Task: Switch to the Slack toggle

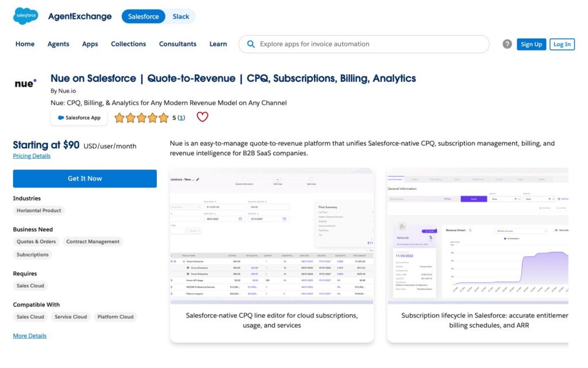Action: [x=181, y=17]
